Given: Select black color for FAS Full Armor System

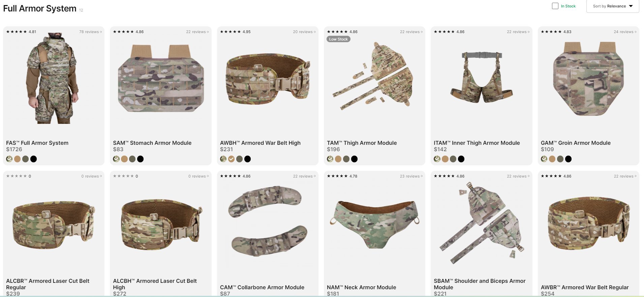Looking at the screenshot, I should [x=33, y=159].
